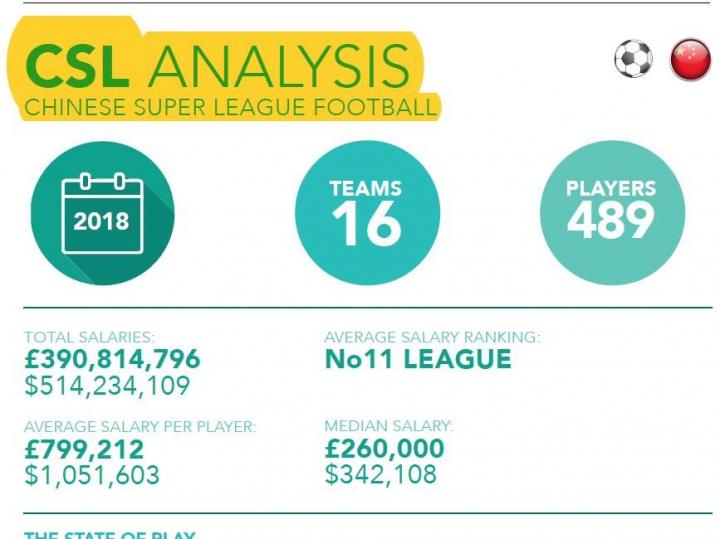Click the Average Salary Ranking label

pyautogui.click(x=432, y=337)
